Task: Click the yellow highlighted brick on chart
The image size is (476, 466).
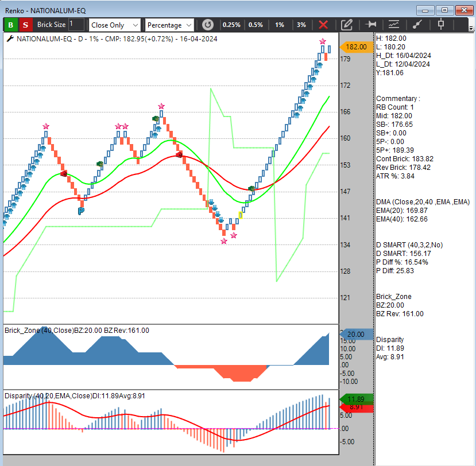Action: coord(241,215)
